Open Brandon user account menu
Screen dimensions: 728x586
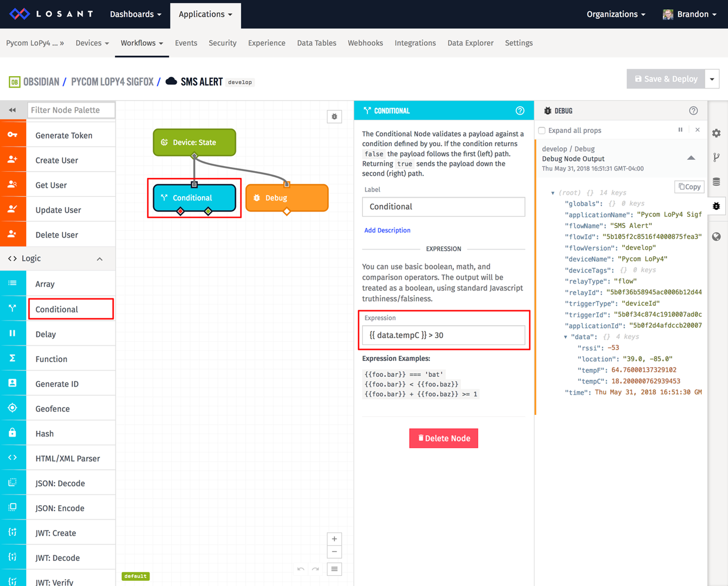pyautogui.click(x=689, y=14)
